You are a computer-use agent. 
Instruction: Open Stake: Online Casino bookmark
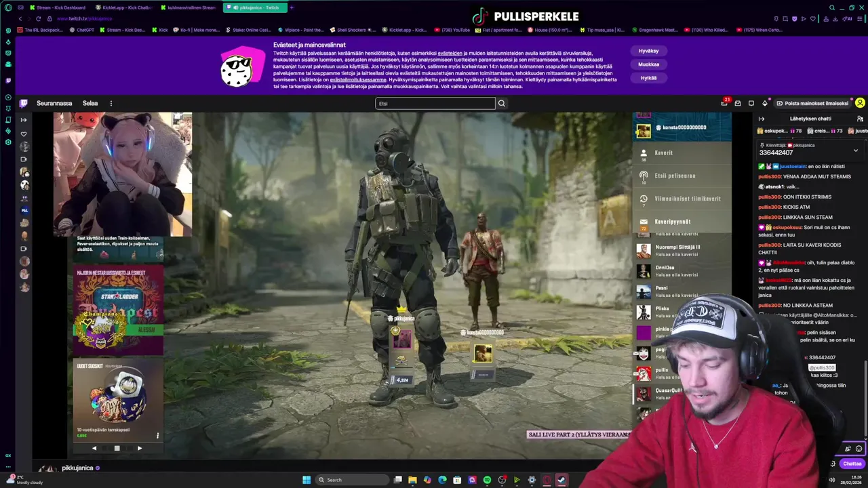[x=248, y=30]
